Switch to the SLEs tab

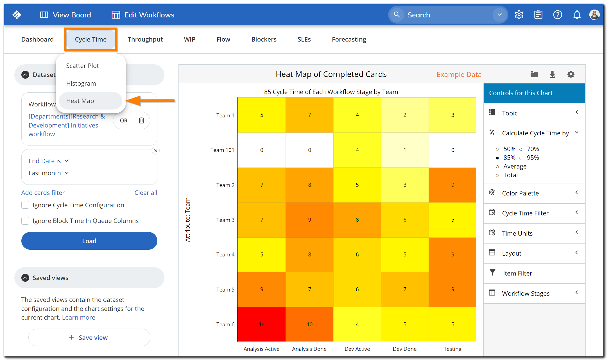(304, 39)
